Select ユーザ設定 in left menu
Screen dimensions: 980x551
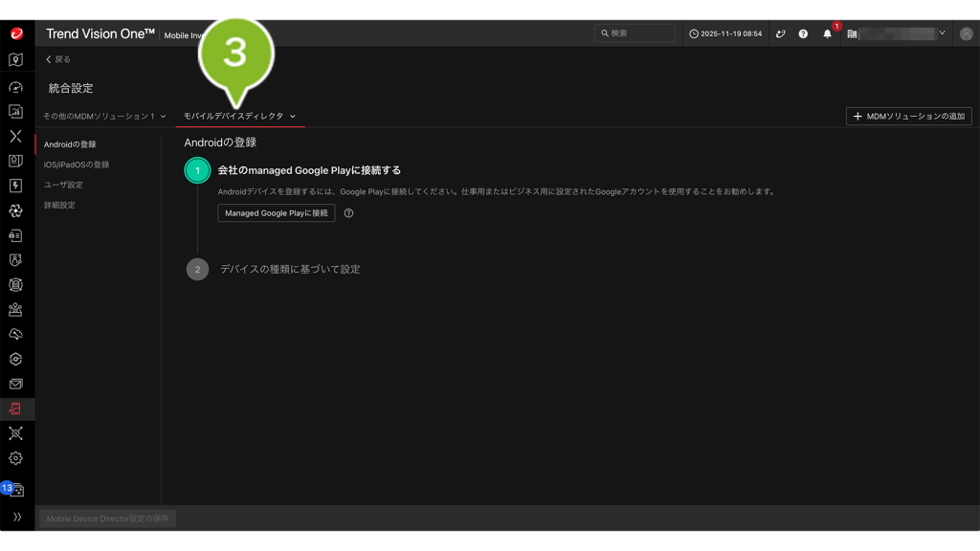coord(63,185)
